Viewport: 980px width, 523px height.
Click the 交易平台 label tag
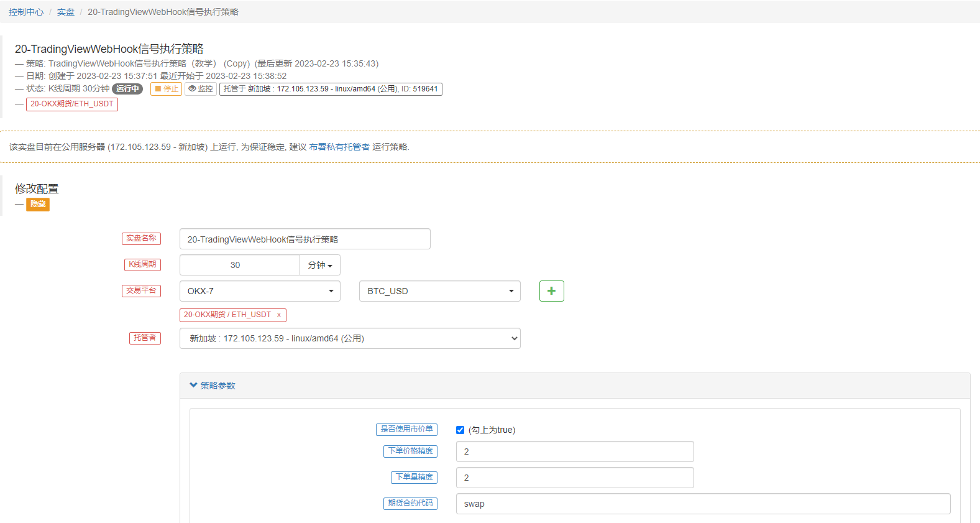click(x=142, y=291)
